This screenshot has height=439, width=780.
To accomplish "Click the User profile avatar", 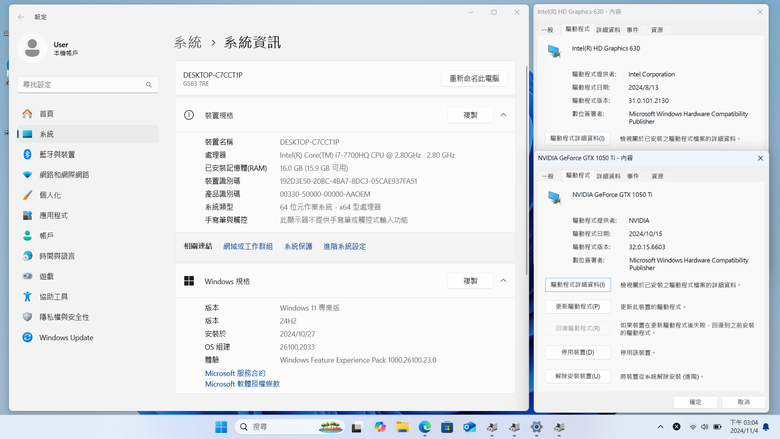I will (32, 48).
